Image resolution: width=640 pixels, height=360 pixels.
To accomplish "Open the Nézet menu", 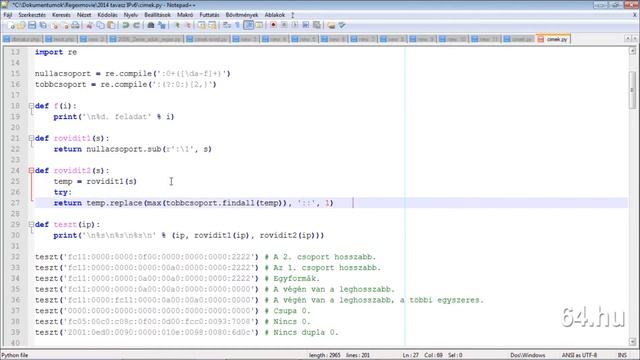I will (x=84, y=15).
